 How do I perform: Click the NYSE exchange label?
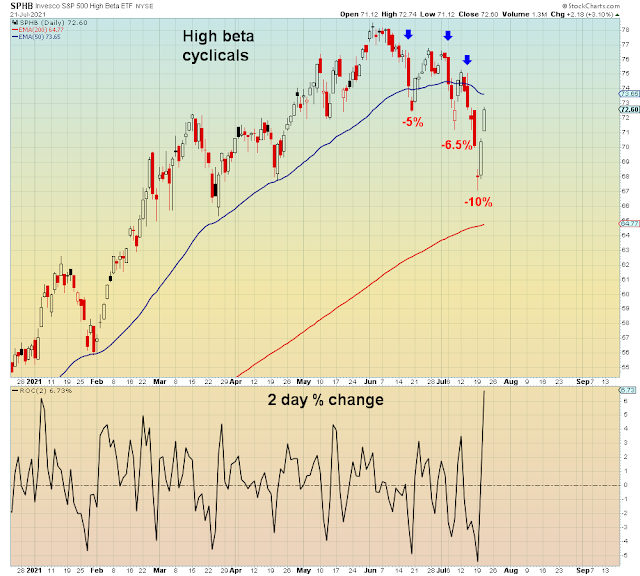pos(144,7)
